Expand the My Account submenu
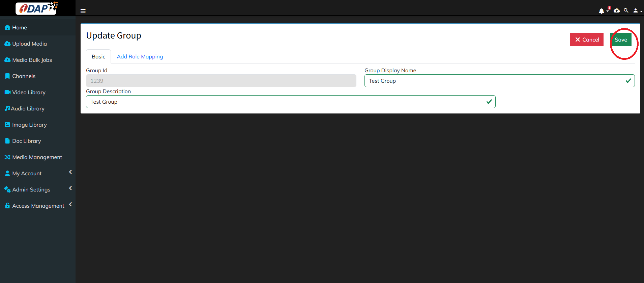This screenshot has width=644, height=283. point(70,172)
